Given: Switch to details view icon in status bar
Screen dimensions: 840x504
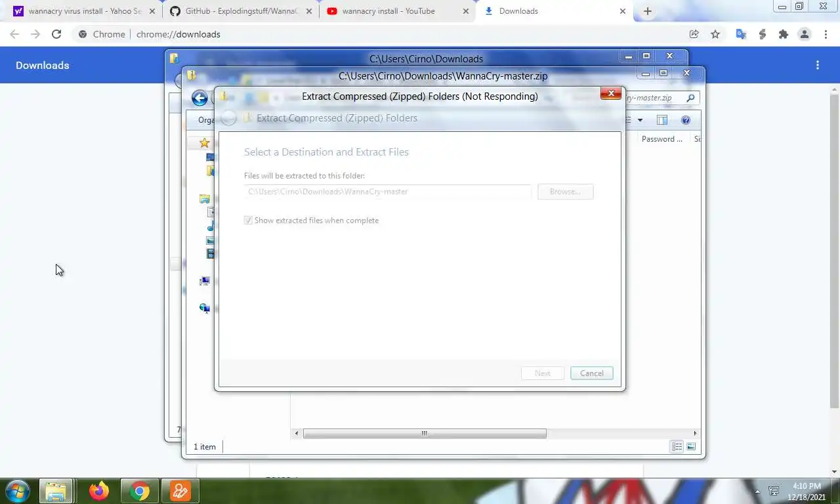Looking at the screenshot, I should 677,447.
